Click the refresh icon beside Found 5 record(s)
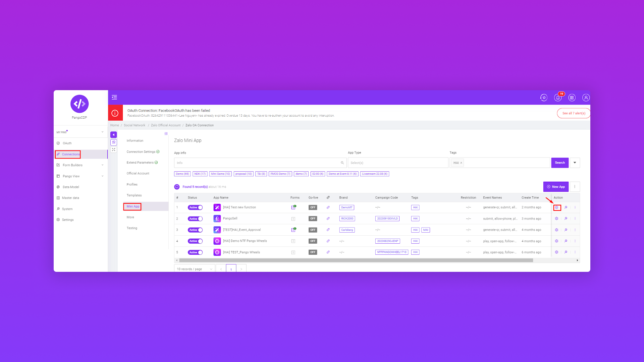This screenshot has height=362, width=644. pos(177,187)
